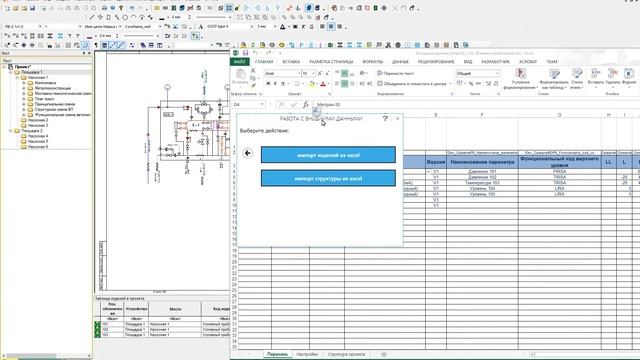Click the paragraph mark ¶ icon
Image resolution: width=640 pixels, height=360 pixels.
pyautogui.click(x=96, y=45)
